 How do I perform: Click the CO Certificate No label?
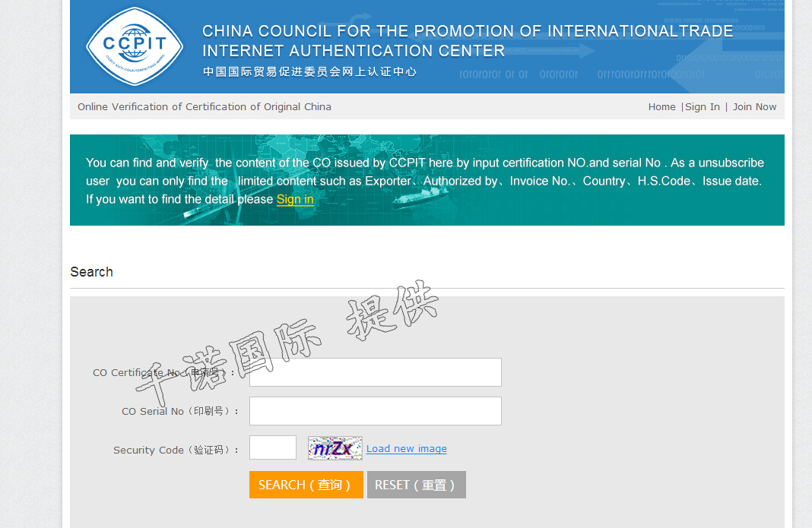[163, 373]
